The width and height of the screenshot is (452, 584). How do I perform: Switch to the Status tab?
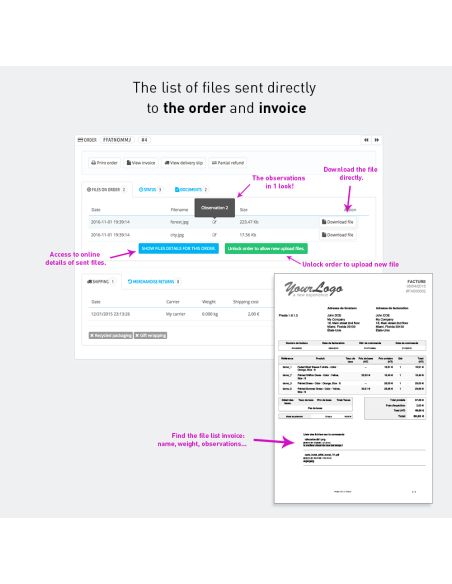coord(150,190)
